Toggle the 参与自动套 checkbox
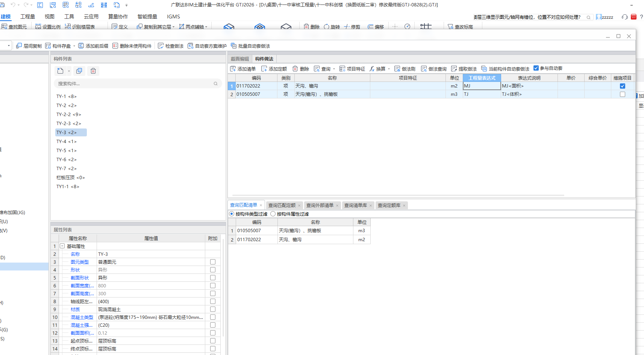The image size is (644, 355). pos(536,68)
